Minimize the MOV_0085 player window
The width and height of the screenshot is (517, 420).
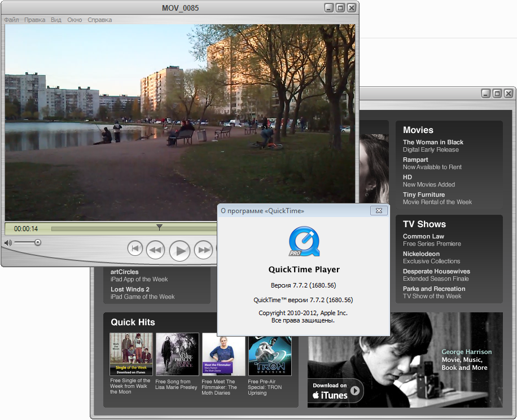coord(328,7)
